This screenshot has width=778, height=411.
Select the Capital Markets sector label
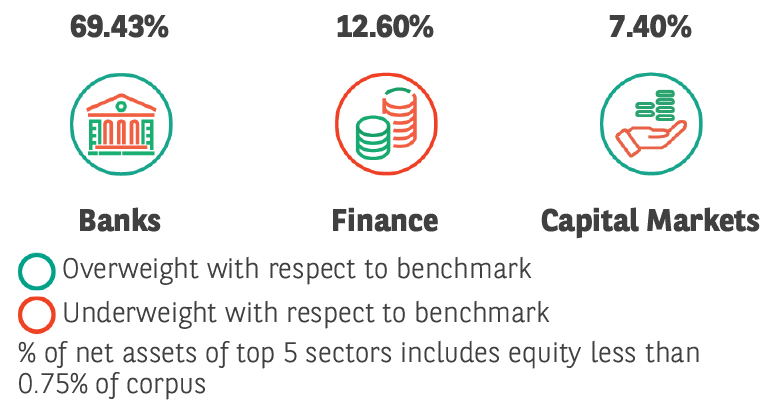click(650, 219)
